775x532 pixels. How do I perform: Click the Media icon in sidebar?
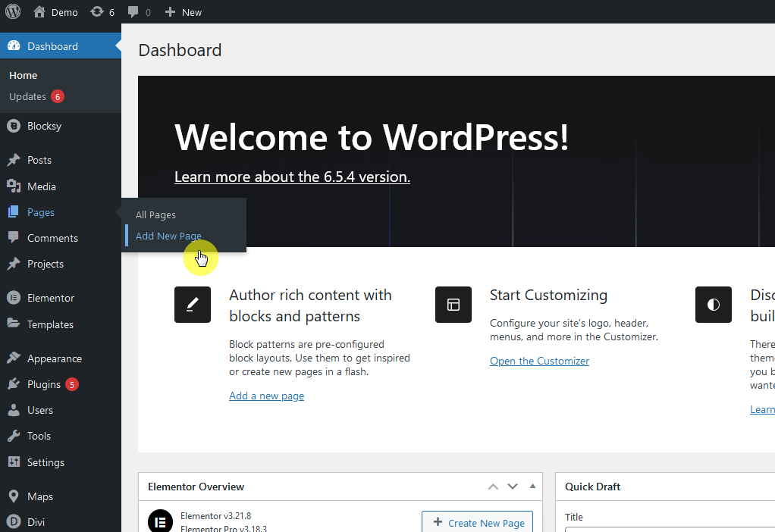click(14, 186)
